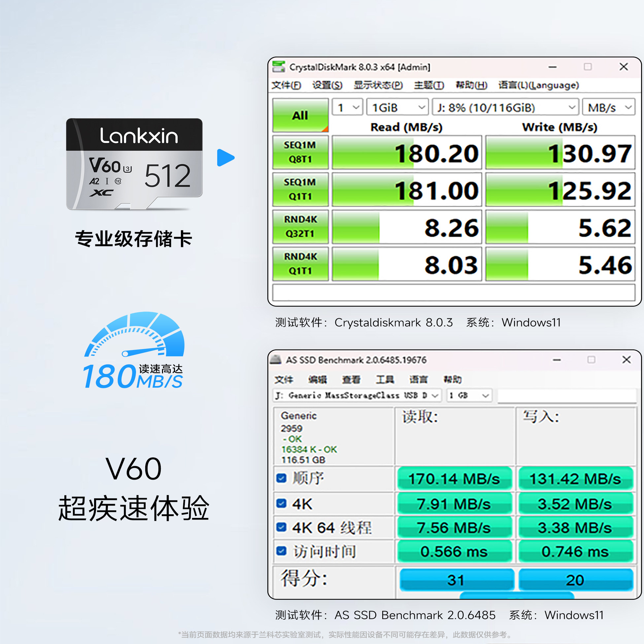Viewport: 644px width, 644px height.
Task: Uncheck the 顺序 sequential test checkbox
Action: [281, 478]
